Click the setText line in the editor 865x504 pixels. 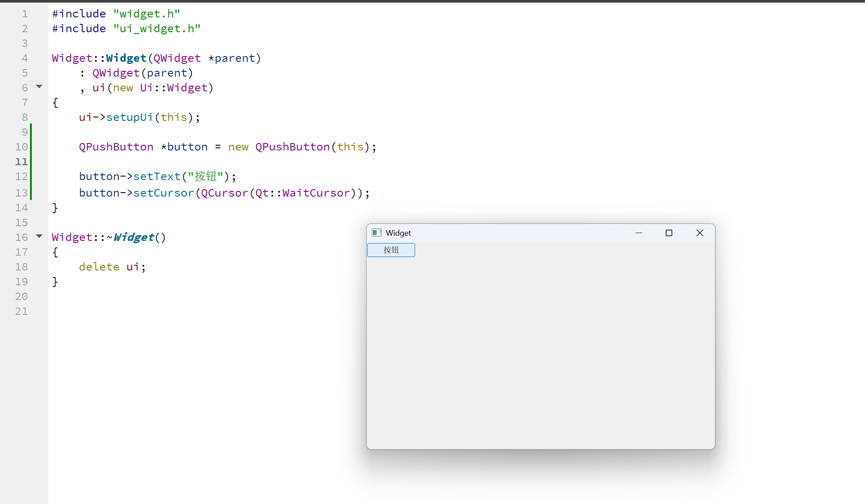tap(157, 176)
